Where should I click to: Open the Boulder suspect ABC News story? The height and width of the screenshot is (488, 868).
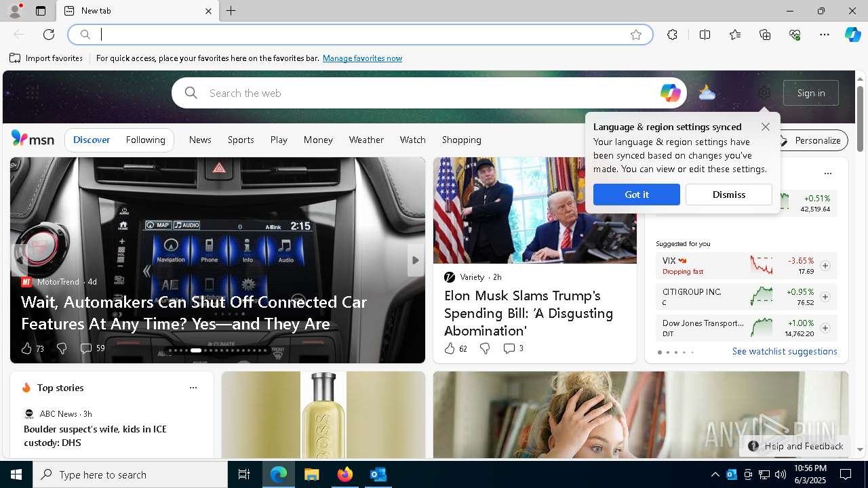95,436
